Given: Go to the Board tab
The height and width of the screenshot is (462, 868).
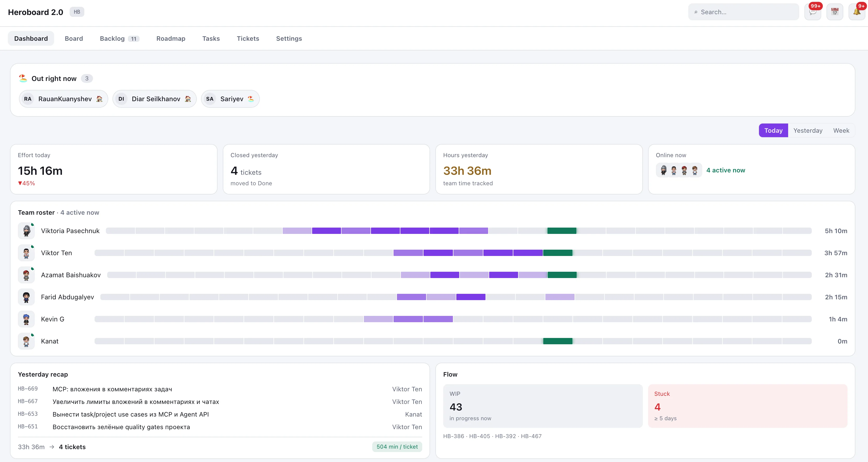Looking at the screenshot, I should click(x=74, y=38).
